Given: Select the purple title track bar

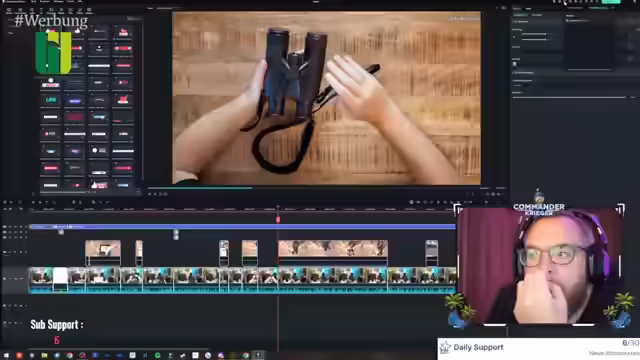Looking at the screenshot, I should click(242, 227).
